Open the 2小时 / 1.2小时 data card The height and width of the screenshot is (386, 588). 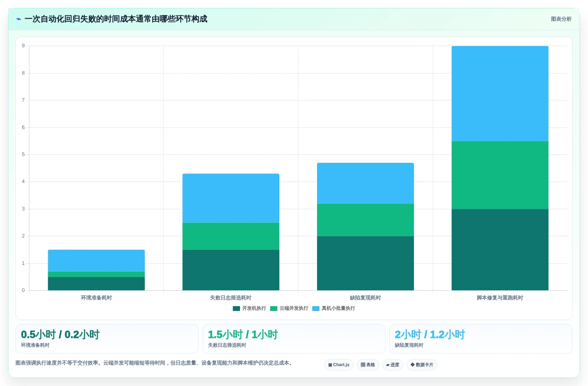[x=481, y=339]
